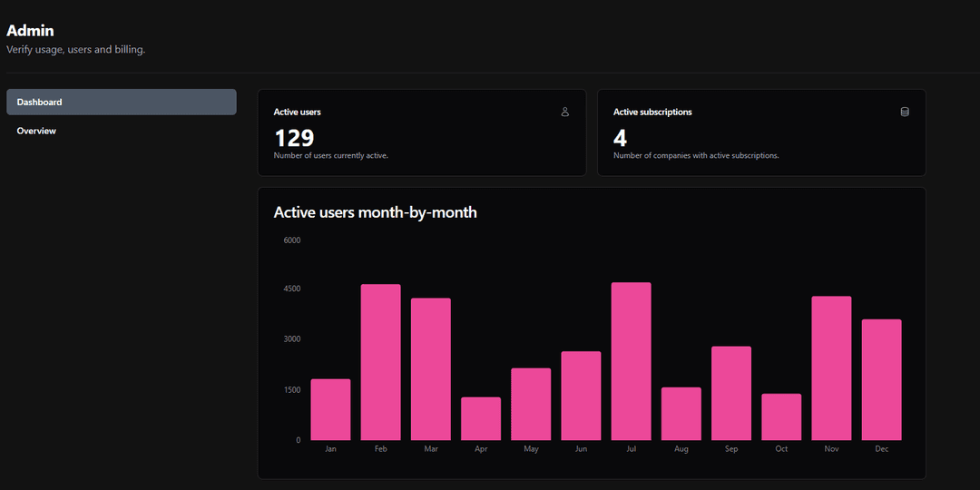Select the February bar in the chart
The image size is (980, 490).
(380, 362)
